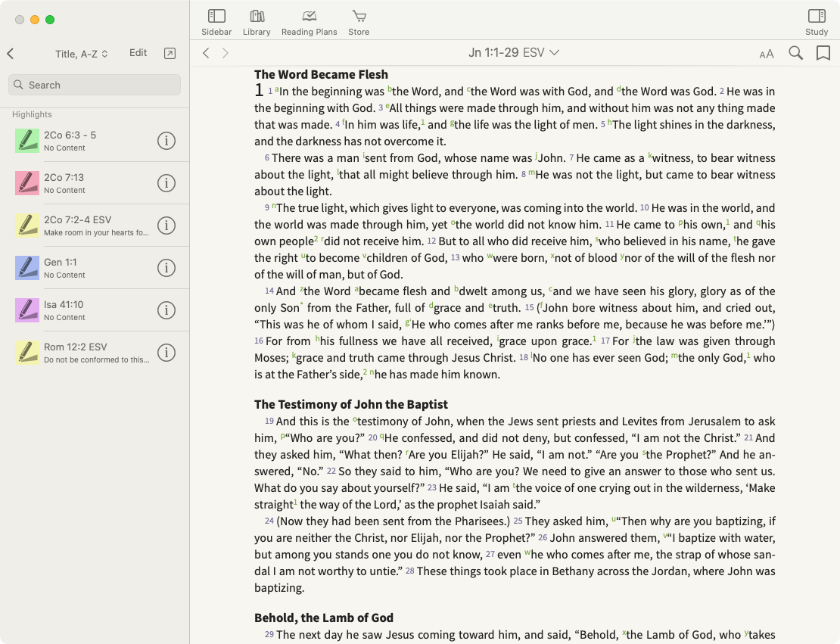Click the highlights Search field
The width and height of the screenshot is (840, 644).
(x=95, y=85)
